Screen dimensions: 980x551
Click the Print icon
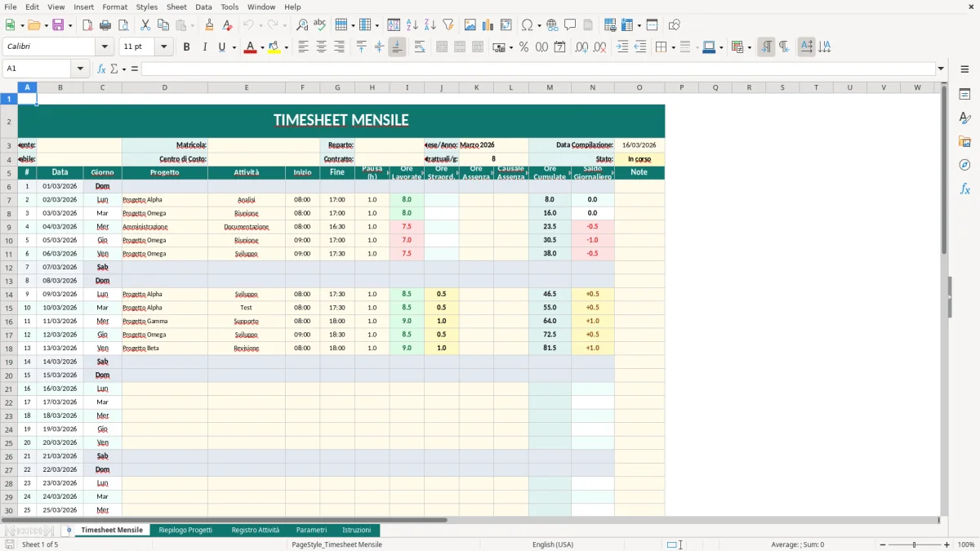[105, 25]
